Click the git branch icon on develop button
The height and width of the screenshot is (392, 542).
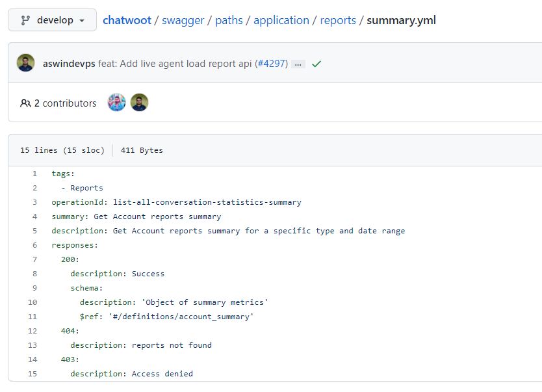(x=25, y=20)
